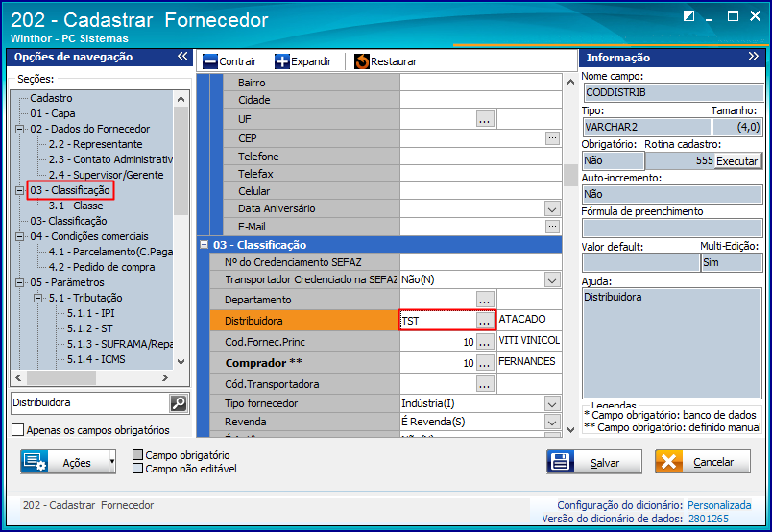Viewport: 772px width, 532px height.
Task: Open UF lookup ellipsis button
Action: 485,119
